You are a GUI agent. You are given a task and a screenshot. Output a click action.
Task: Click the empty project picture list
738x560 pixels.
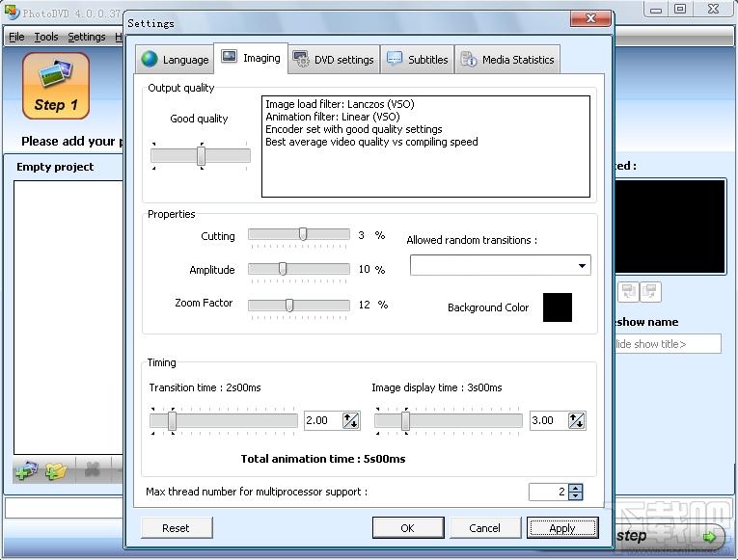pos(68,317)
